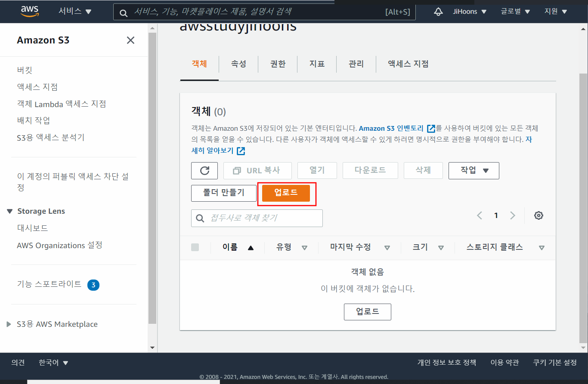Switch to the 관리 tab
588x384 pixels.
356,64
